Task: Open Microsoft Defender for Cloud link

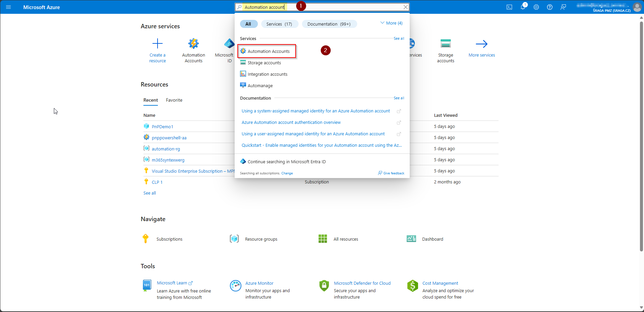Action: 362,283
